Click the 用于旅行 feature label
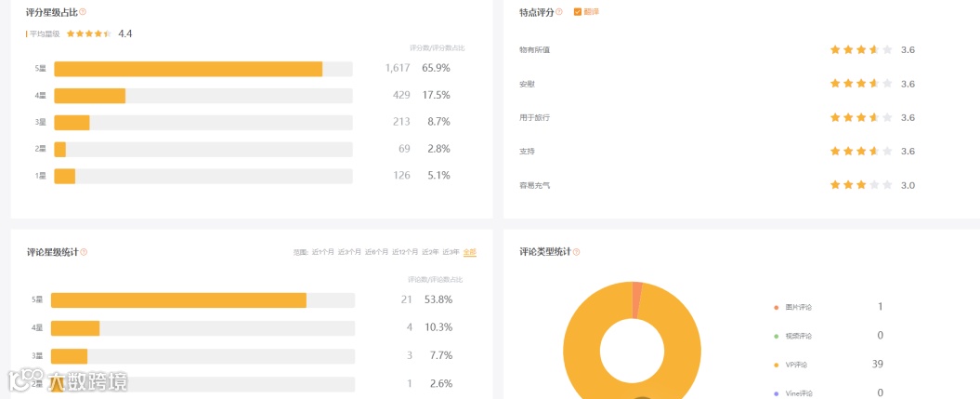This screenshot has height=399, width=980. (x=534, y=117)
